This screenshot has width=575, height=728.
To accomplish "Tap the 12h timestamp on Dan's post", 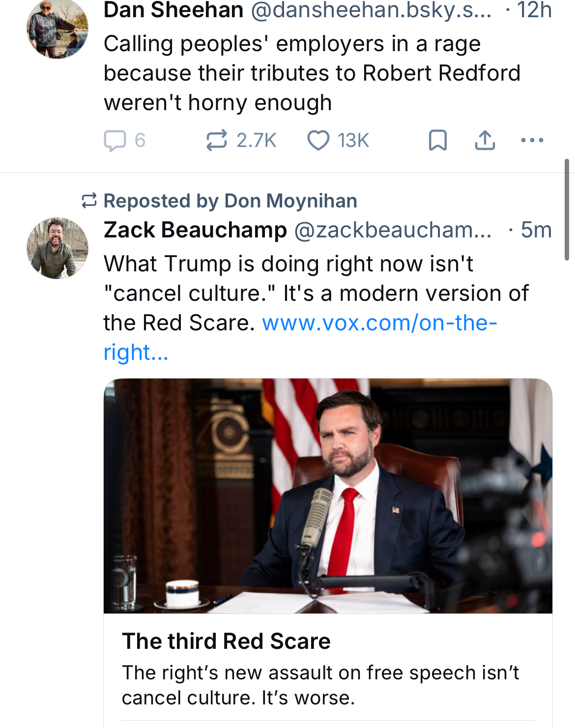I will click(x=534, y=10).
